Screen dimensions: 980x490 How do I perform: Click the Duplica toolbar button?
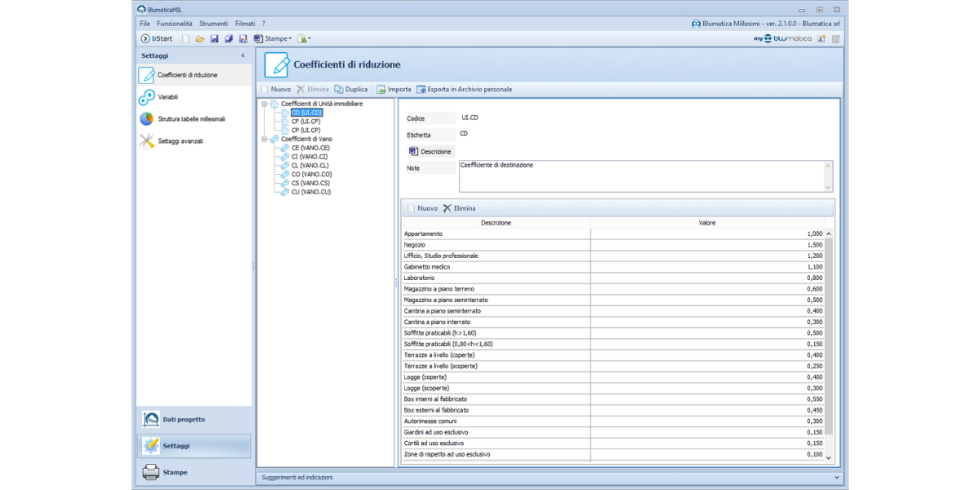tap(351, 89)
